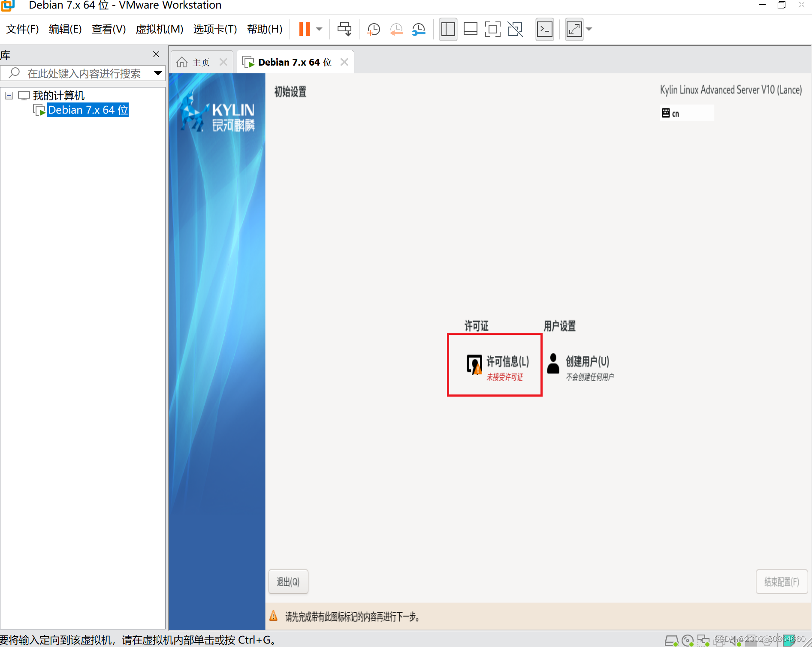Viewport: 812px width, 647px height.
Task: Close the 库 library panel
Action: (x=156, y=54)
